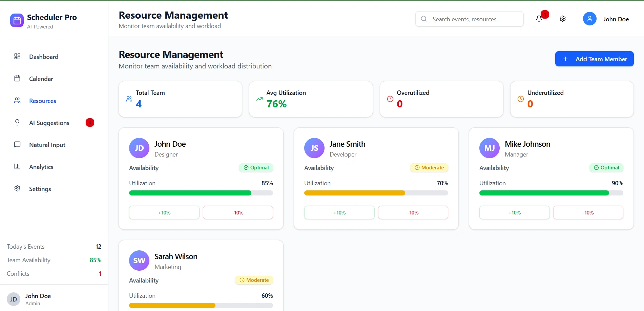This screenshot has width=644, height=311.
Task: Click the Dashboard grid icon in sidebar
Action: coord(17,56)
